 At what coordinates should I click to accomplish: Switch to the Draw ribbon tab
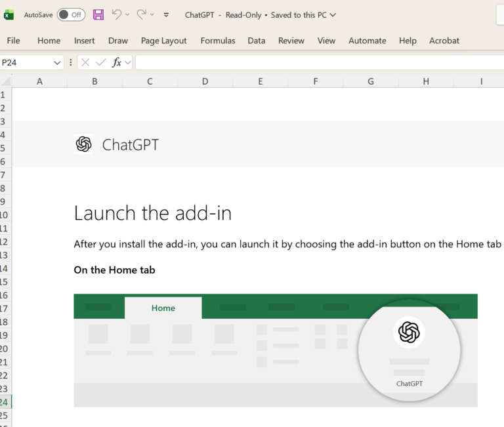pos(118,41)
